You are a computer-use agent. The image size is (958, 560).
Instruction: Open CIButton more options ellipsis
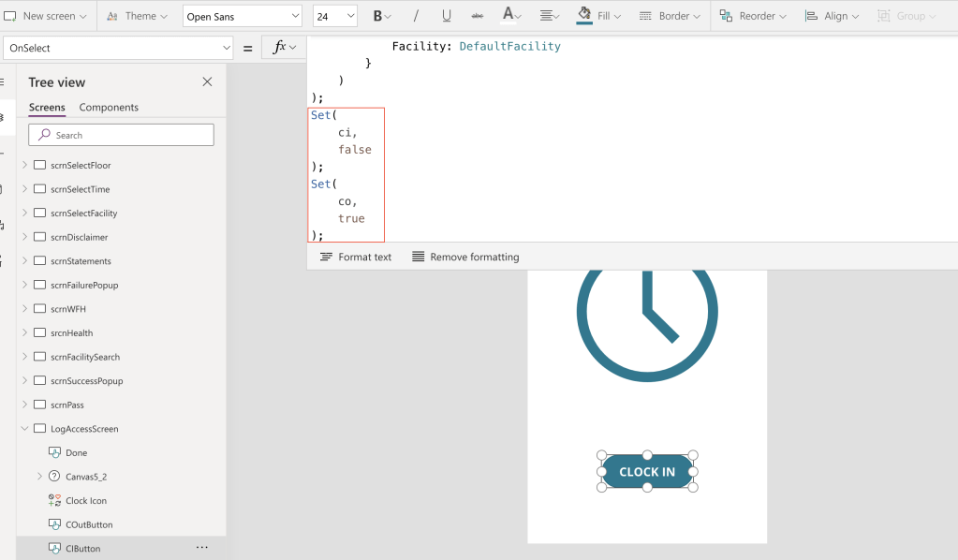click(x=201, y=548)
